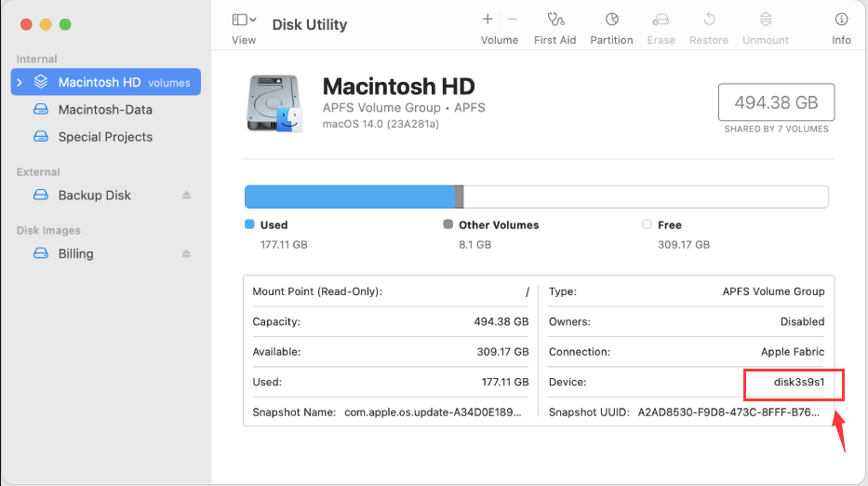The height and width of the screenshot is (486, 868).
Task: Click the Disk Utility window title
Action: (x=310, y=24)
